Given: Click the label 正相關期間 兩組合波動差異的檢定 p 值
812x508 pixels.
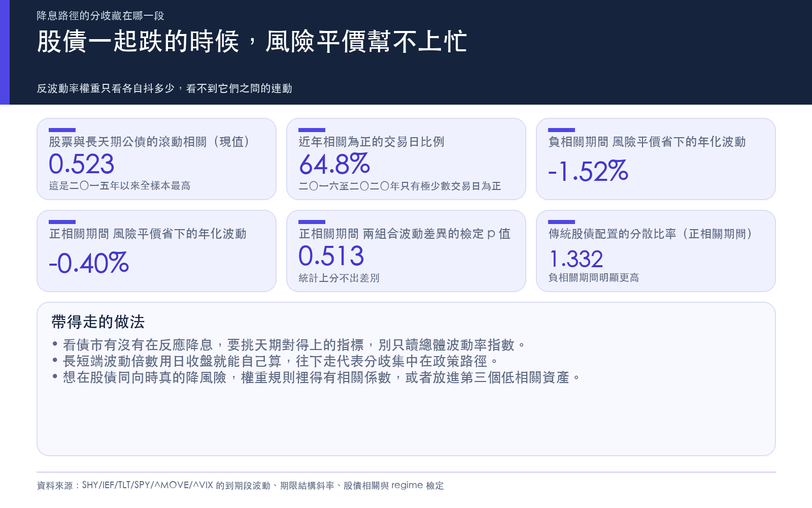Looking at the screenshot, I should 404,234.
